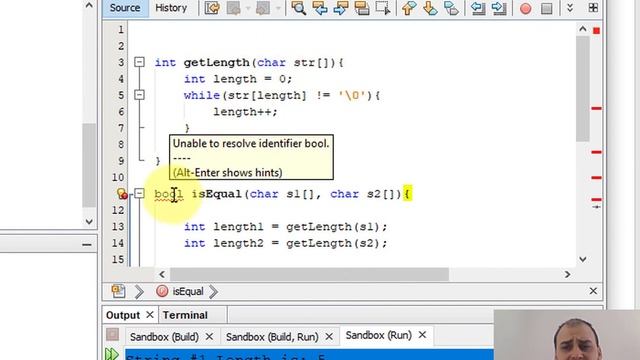
Task: Expand hidden toolbar buttons chevron
Action: 570,8
